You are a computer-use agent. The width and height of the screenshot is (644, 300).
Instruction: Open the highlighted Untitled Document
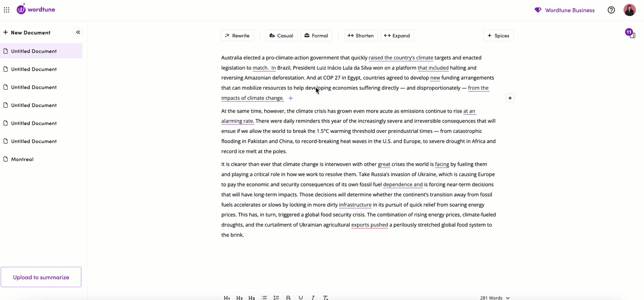coord(41,51)
